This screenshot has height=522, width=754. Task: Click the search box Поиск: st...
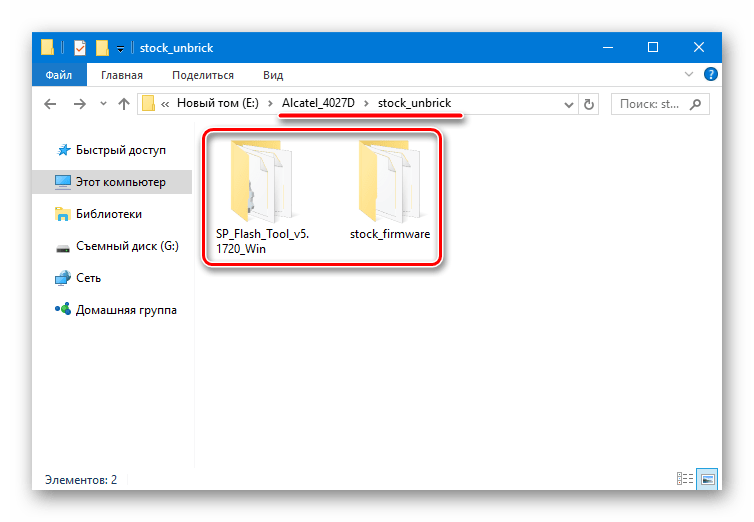click(x=660, y=104)
